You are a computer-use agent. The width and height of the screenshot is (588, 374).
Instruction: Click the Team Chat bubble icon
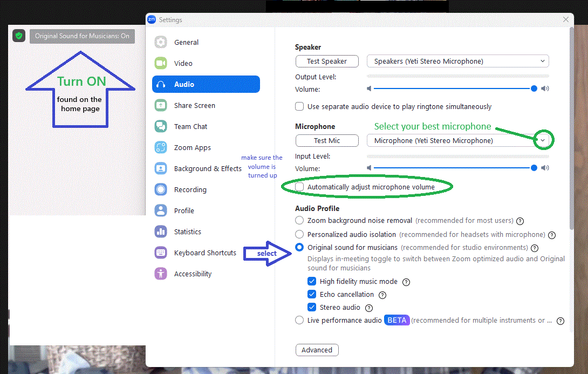tap(161, 127)
